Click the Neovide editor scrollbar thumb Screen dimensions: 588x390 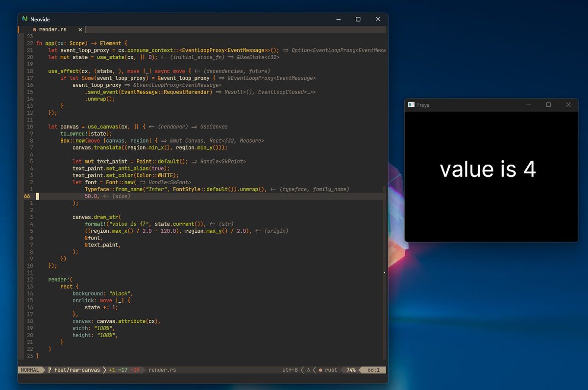[x=384, y=272]
